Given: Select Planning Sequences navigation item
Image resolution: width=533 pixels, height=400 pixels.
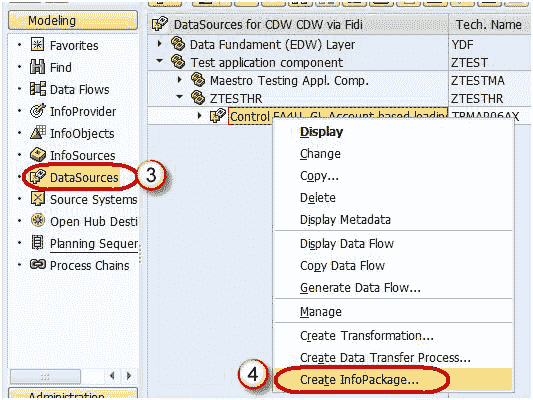Looking at the screenshot, I should pyautogui.click(x=94, y=244).
